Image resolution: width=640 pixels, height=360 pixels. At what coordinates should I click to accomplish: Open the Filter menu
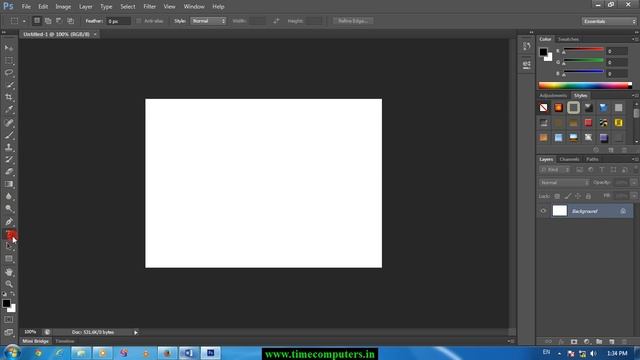(x=149, y=7)
